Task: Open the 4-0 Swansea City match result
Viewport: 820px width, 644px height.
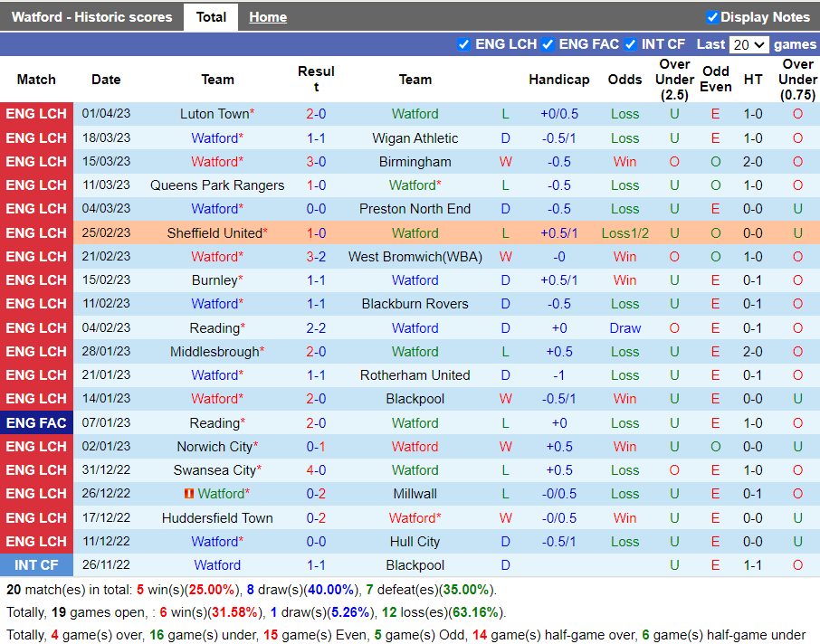Action: [316, 470]
